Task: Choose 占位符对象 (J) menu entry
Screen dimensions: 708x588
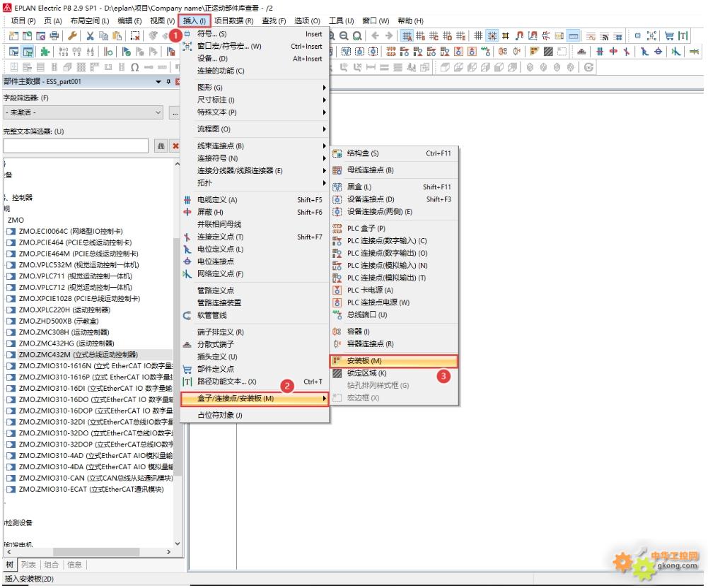Action: pyautogui.click(x=255, y=415)
